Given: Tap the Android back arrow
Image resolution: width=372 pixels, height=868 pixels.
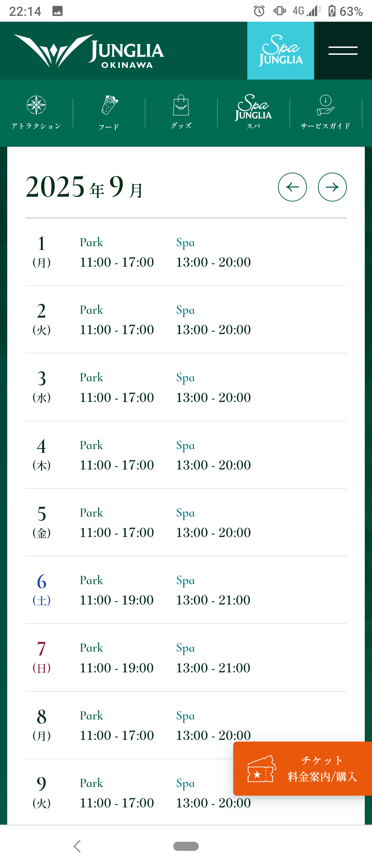Looking at the screenshot, I should (x=77, y=846).
